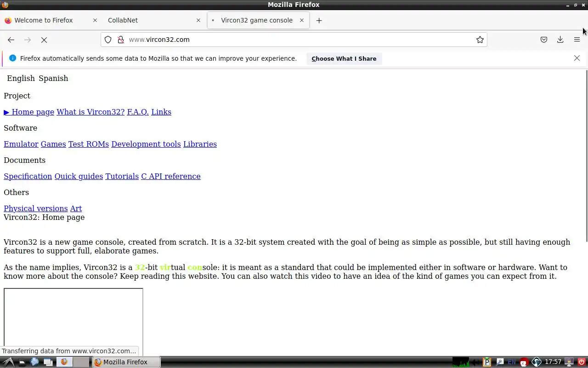Bookmark this page with the star icon
Screen dimensions: 588x368
480,40
